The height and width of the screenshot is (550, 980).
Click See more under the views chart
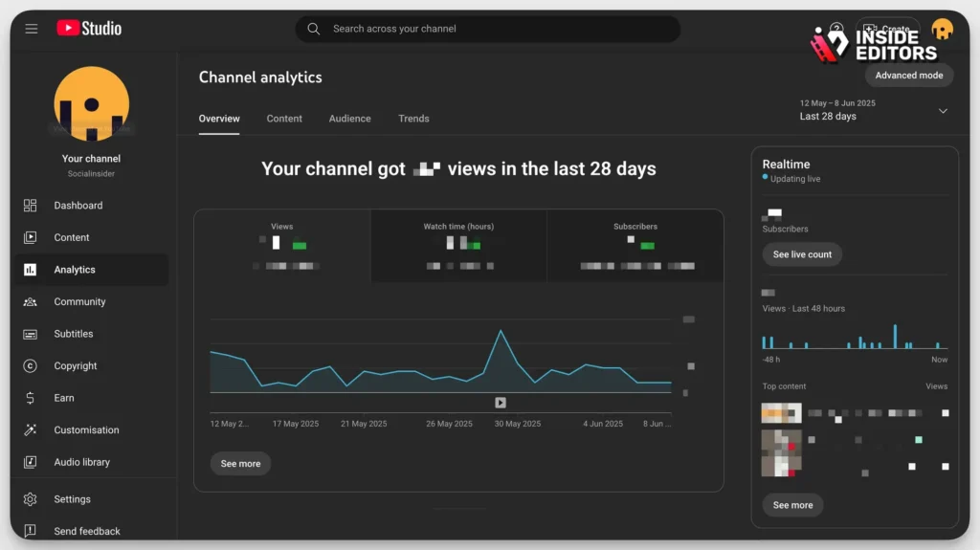[240, 464]
